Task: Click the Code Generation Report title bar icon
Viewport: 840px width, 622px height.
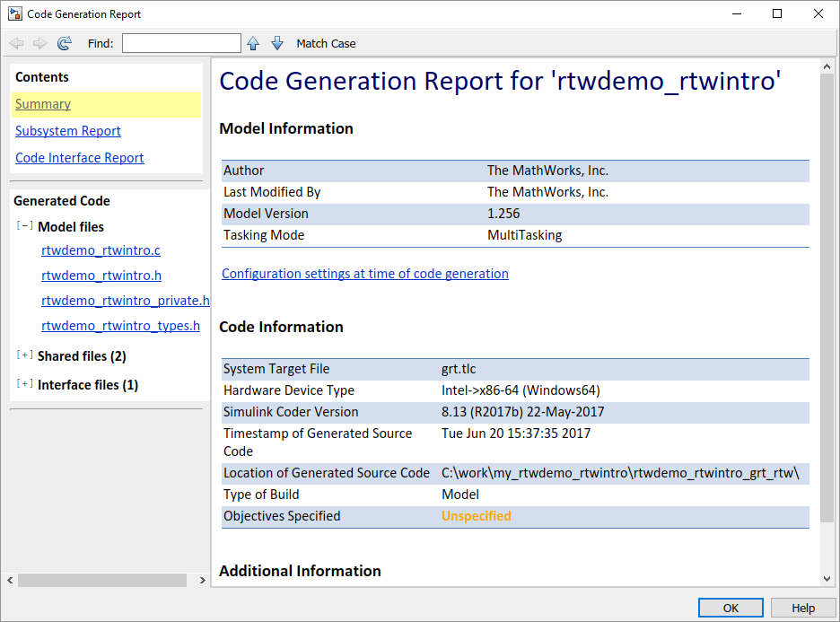Action: (x=14, y=14)
